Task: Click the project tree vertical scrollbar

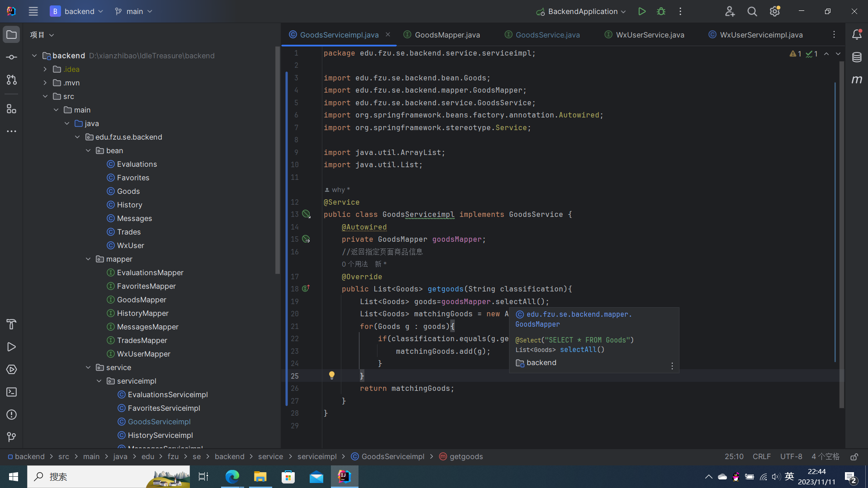Action: [278, 160]
